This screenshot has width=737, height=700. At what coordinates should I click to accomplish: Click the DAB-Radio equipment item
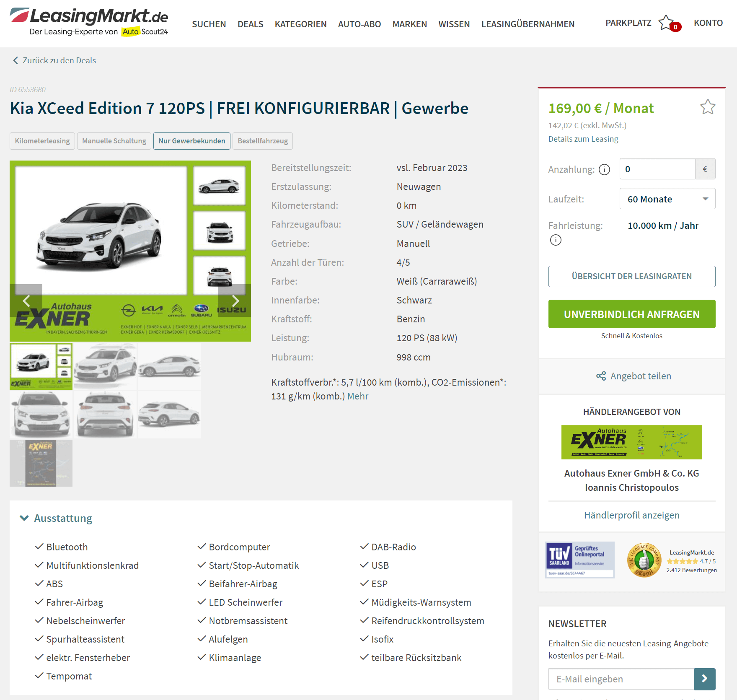pos(388,547)
